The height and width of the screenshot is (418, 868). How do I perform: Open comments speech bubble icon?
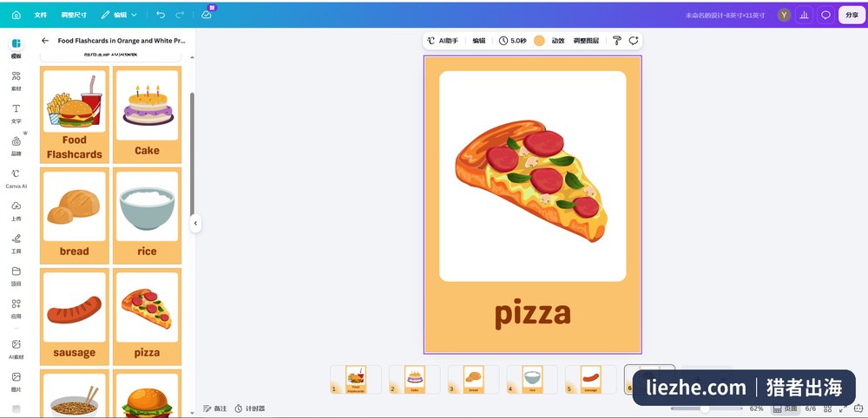pos(825,15)
